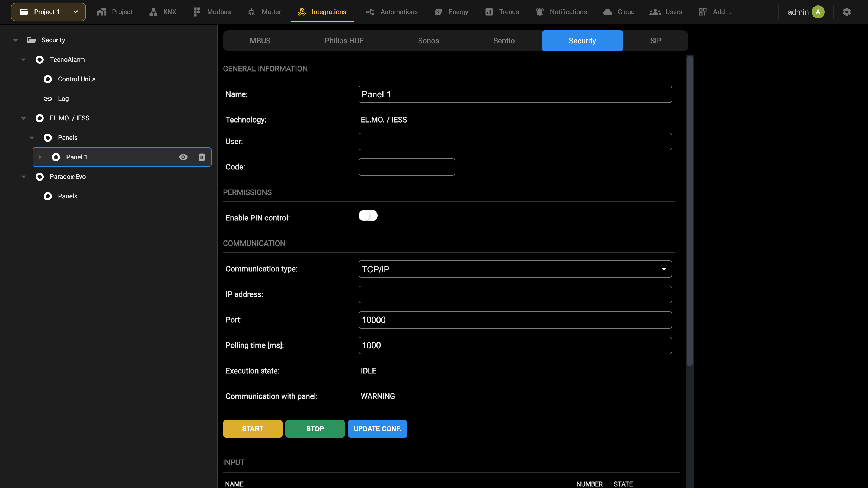Viewport: 868px width, 488px height.
Task: Open the Modbus section
Action: [x=212, y=12]
